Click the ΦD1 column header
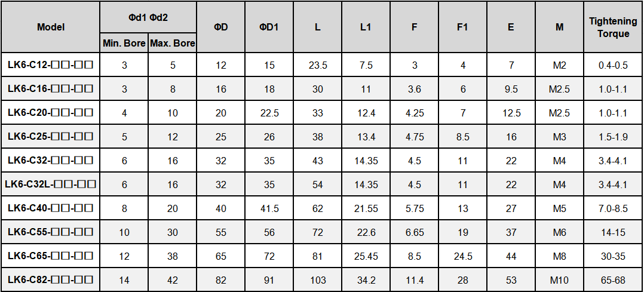This screenshot has width=644, height=292. click(269, 27)
